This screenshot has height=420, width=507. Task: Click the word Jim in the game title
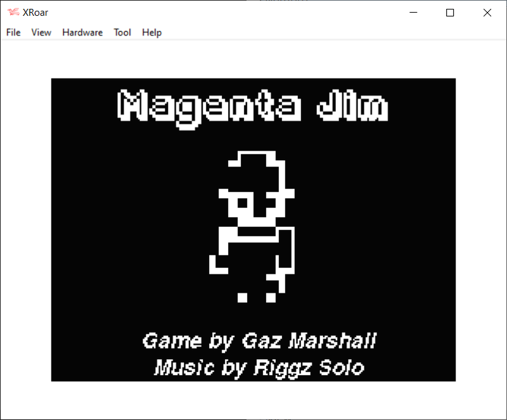pos(352,106)
